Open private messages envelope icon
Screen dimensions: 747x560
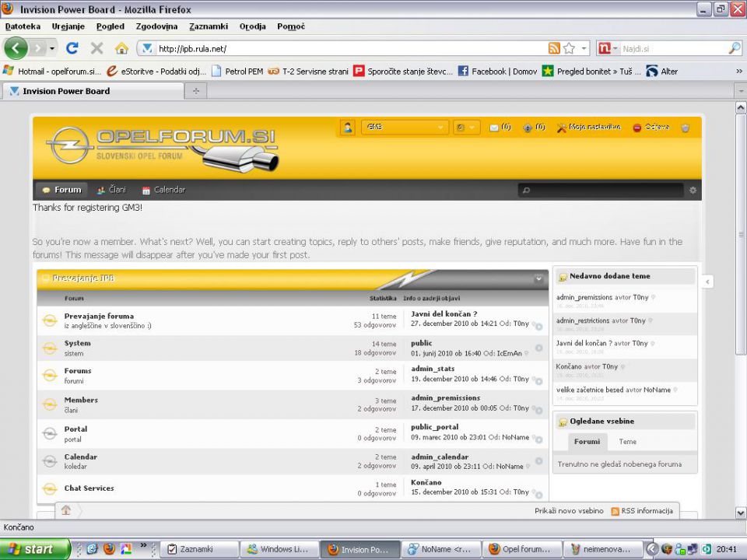494,128
